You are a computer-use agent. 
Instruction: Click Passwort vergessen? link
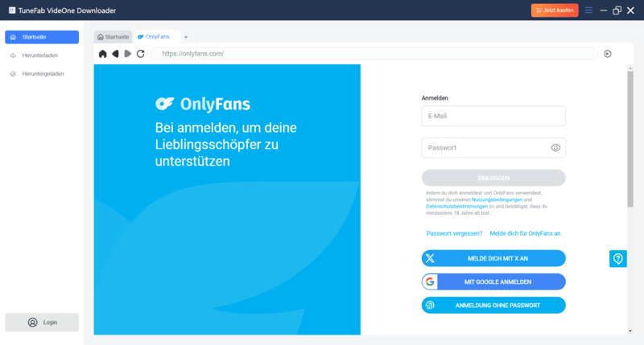pyautogui.click(x=454, y=233)
